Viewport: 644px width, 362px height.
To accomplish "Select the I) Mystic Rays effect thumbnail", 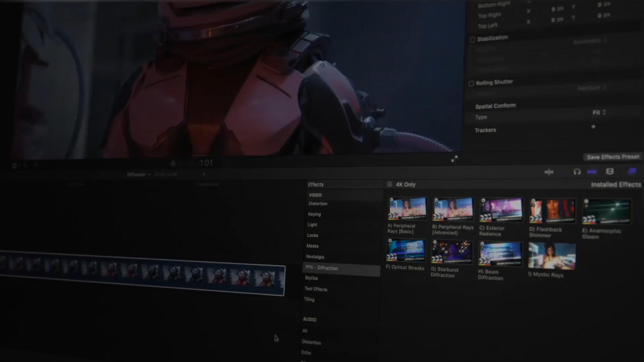I will (552, 256).
